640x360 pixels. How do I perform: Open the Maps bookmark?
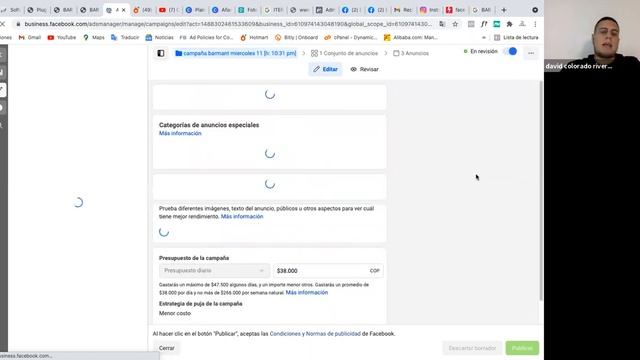94,37
